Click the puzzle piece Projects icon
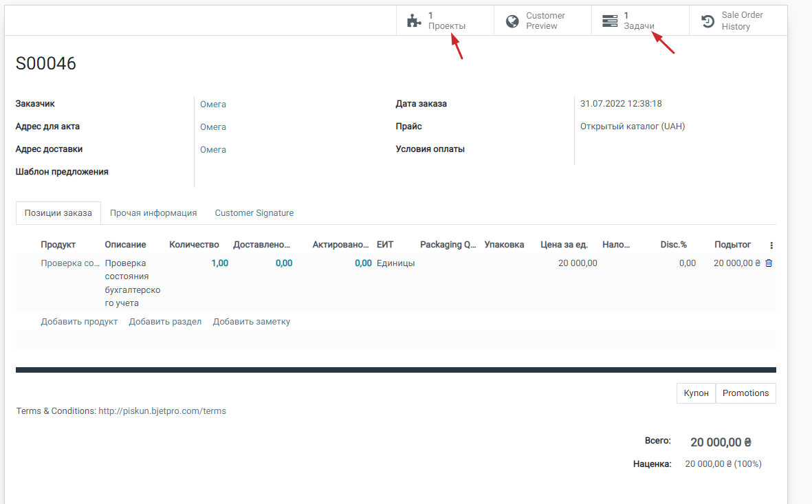The width and height of the screenshot is (812, 504). 414,21
